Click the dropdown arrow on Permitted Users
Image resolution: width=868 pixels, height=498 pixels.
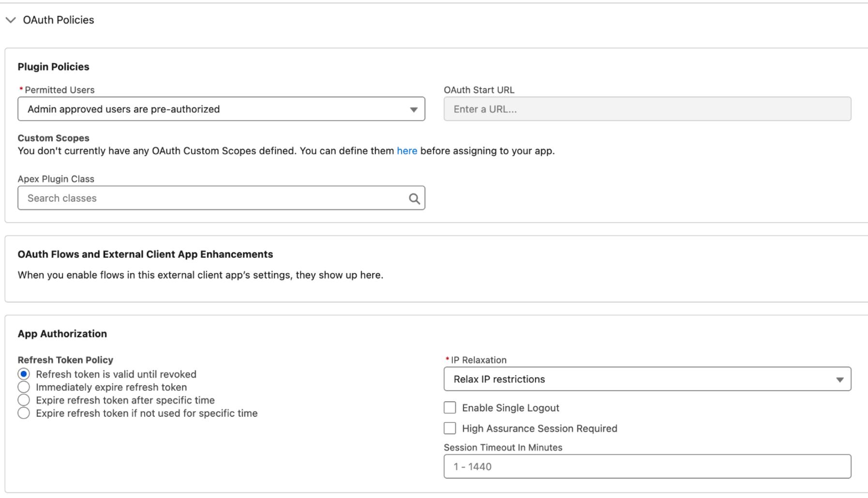(x=414, y=109)
